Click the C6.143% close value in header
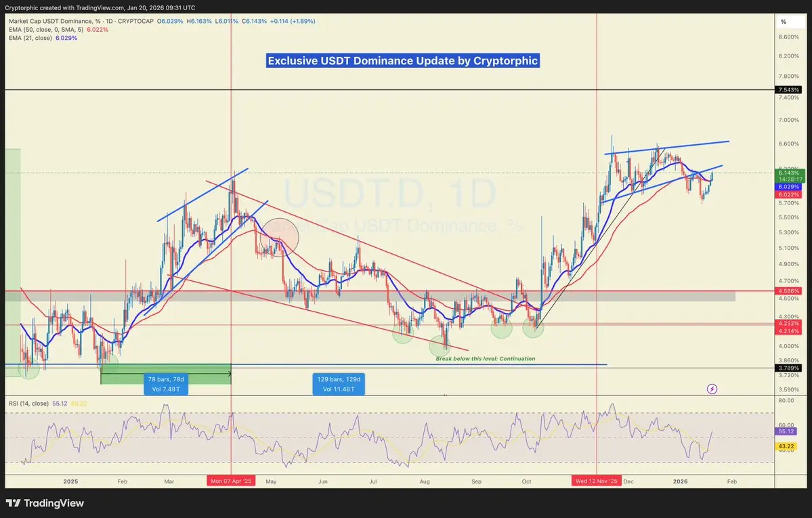The image size is (812, 518). tap(254, 21)
